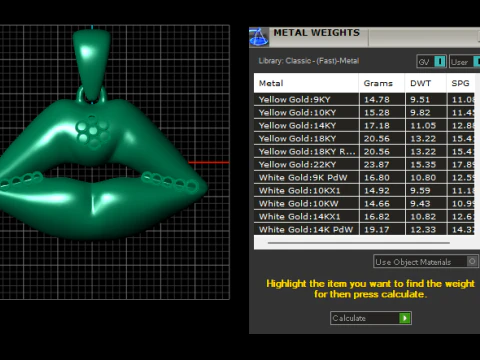This screenshot has height=360, width=480.
Task: Select the White Gold:10KX1 row
Action: [364, 190]
